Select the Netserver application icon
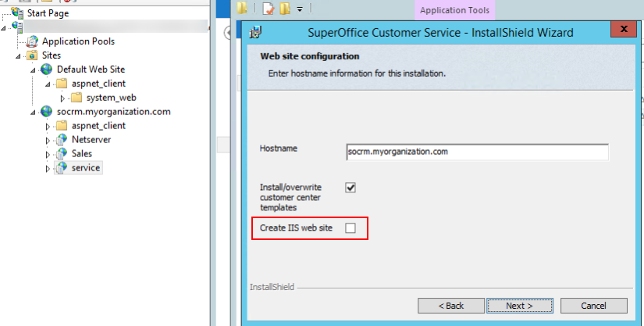Viewport: 644px width, 326px height. [x=62, y=140]
